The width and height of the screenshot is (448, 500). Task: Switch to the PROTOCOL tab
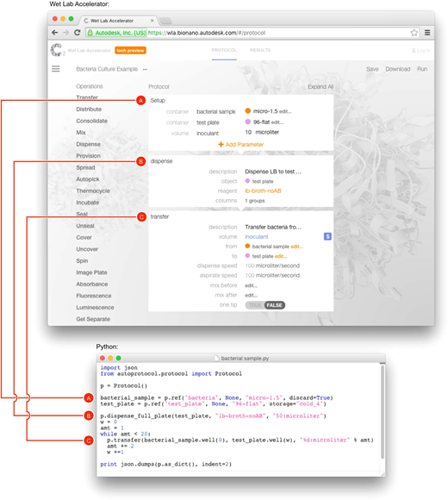click(224, 50)
